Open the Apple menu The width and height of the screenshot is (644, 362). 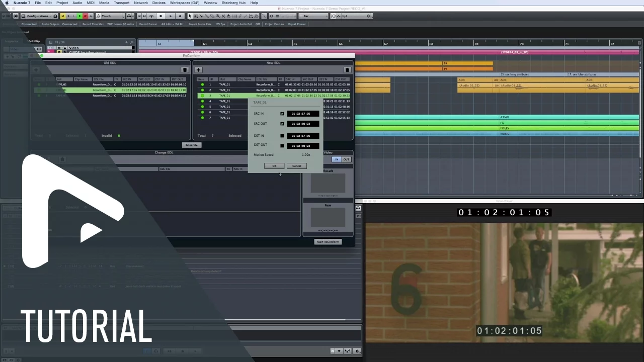(x=7, y=3)
